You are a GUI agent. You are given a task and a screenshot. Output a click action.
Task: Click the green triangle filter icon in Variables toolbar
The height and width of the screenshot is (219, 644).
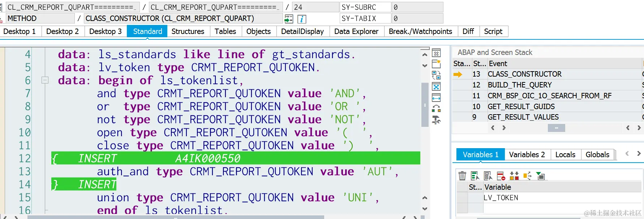pyautogui.click(x=541, y=176)
